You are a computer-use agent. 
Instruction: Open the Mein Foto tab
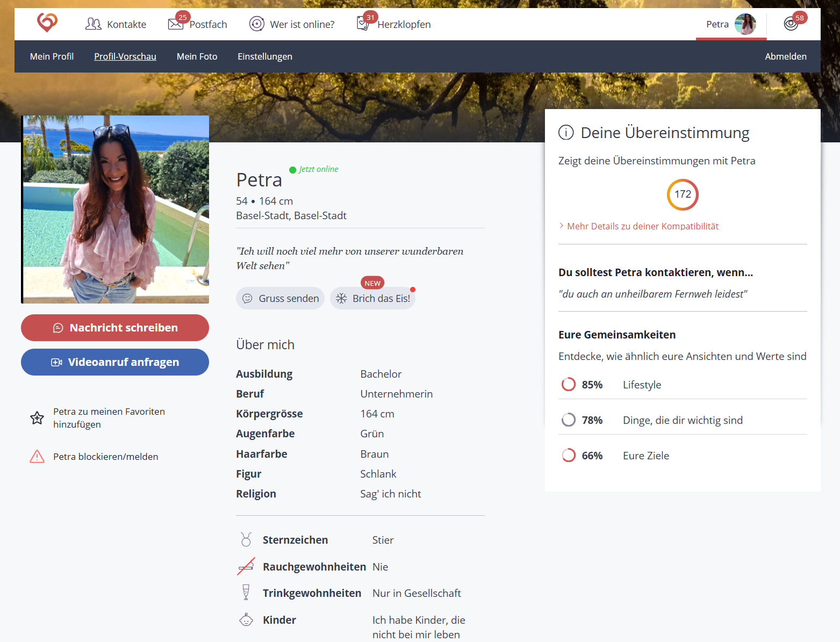tap(197, 56)
